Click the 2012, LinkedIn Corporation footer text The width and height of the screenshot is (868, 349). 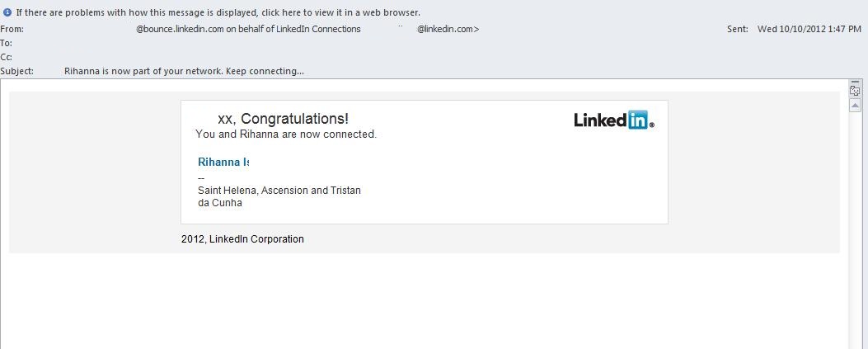point(242,239)
